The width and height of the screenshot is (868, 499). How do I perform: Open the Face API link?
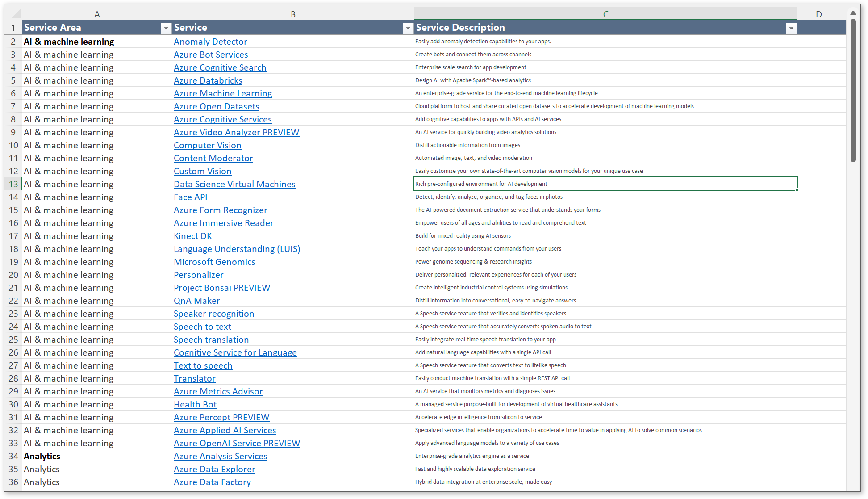(191, 197)
